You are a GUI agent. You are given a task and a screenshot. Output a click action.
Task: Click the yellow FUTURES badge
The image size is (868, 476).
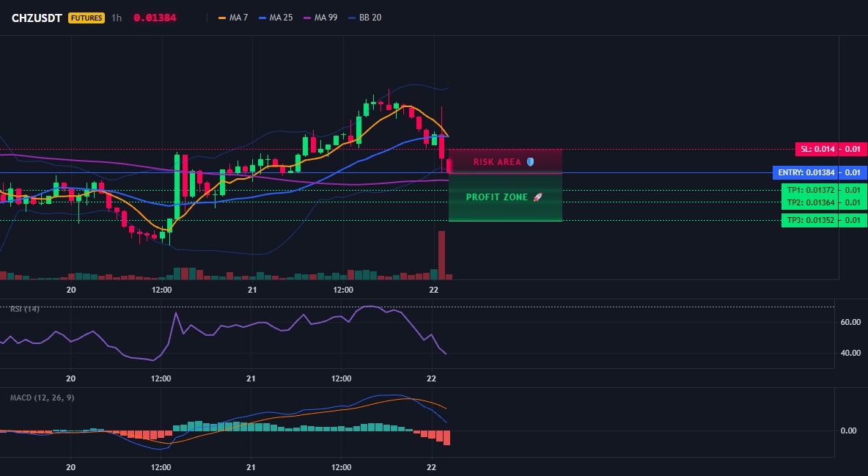pos(87,18)
